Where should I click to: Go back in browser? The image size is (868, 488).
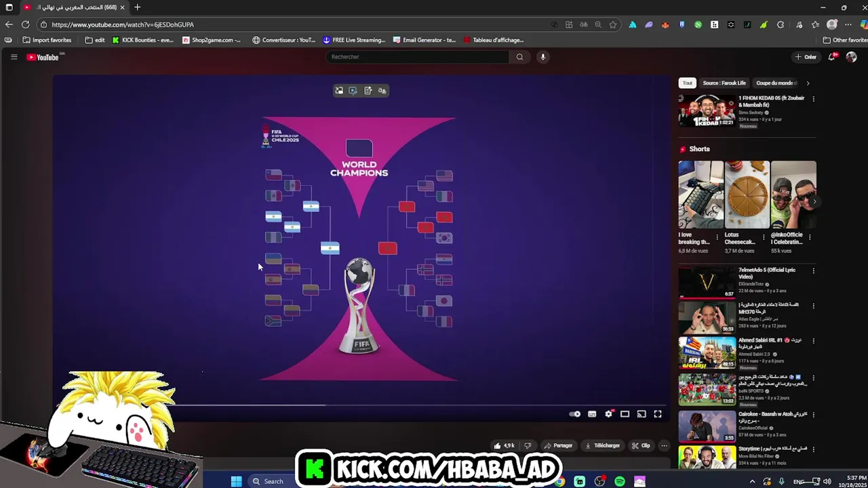pyautogui.click(x=9, y=24)
